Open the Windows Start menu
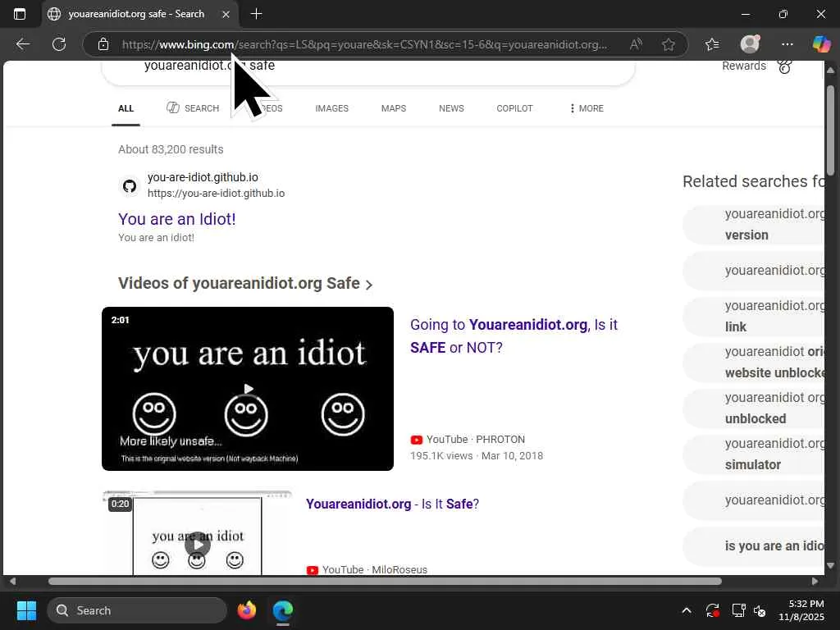The image size is (840, 630). click(x=26, y=610)
